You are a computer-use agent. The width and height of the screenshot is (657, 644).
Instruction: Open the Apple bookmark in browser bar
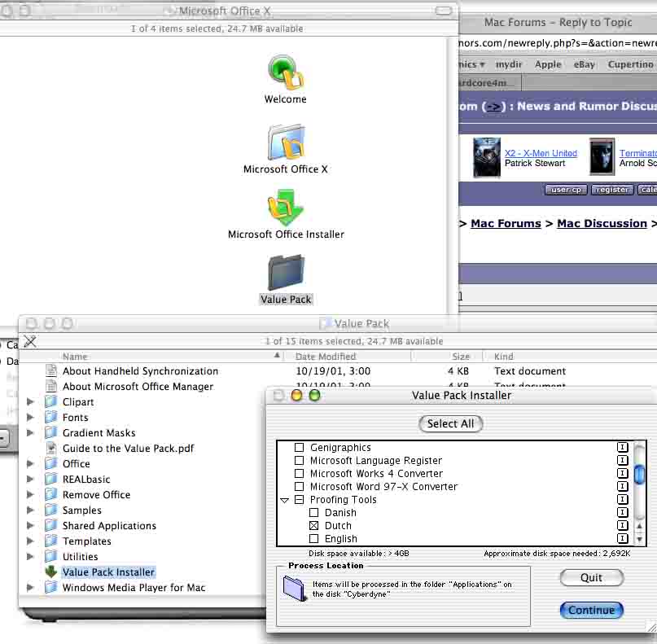click(x=548, y=64)
